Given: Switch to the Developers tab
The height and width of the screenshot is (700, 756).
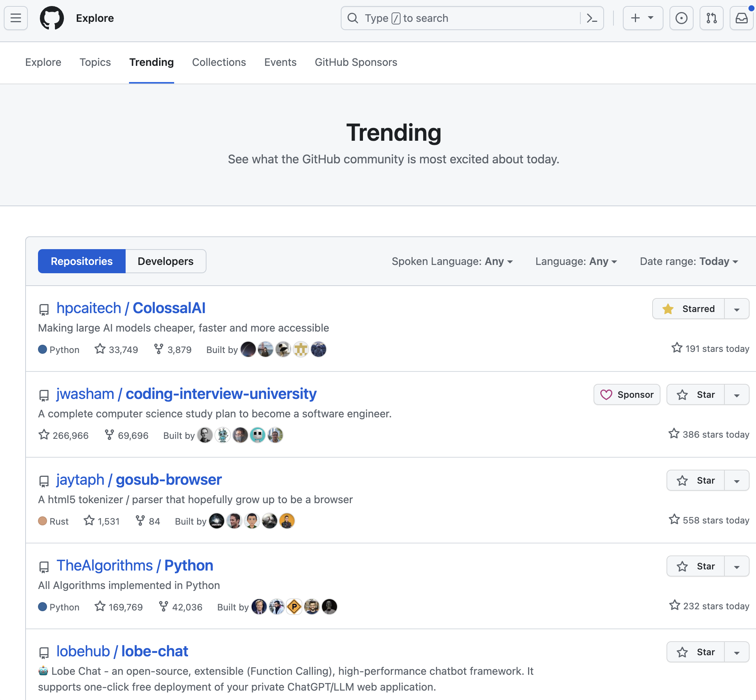Looking at the screenshot, I should pos(165,261).
